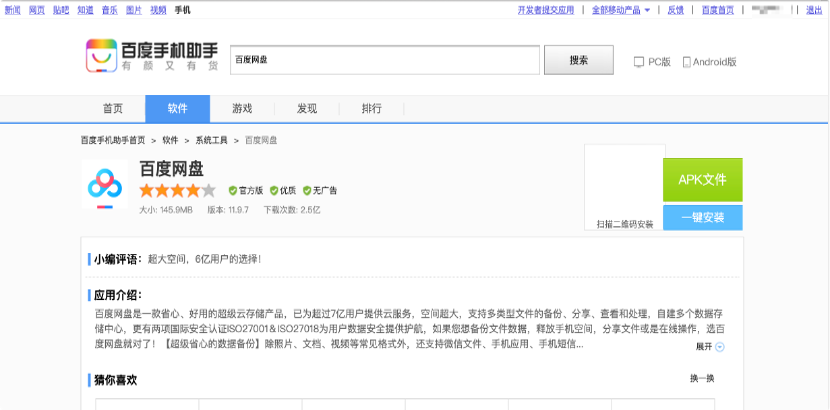Click the 百度首页 link

click(718, 10)
